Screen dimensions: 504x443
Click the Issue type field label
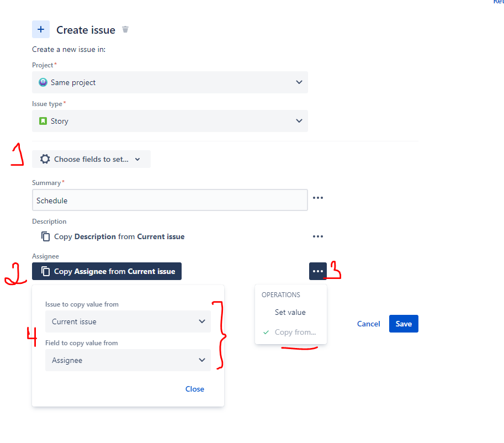click(47, 104)
